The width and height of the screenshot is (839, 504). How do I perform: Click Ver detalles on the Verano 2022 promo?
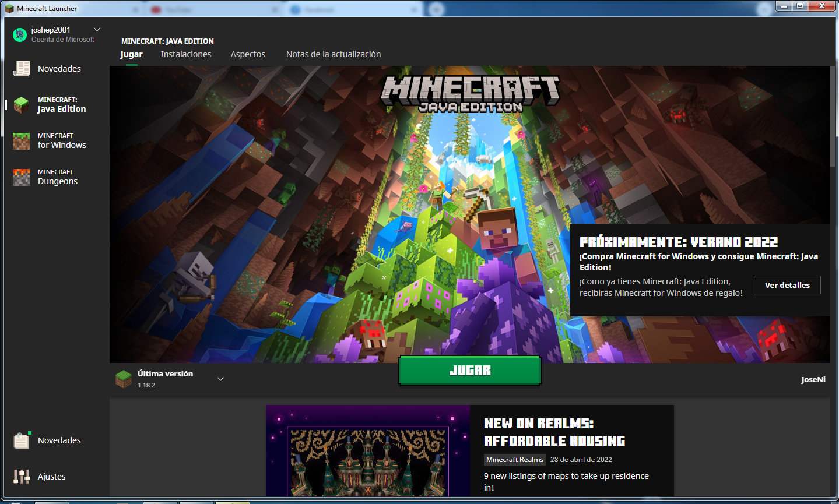click(787, 285)
